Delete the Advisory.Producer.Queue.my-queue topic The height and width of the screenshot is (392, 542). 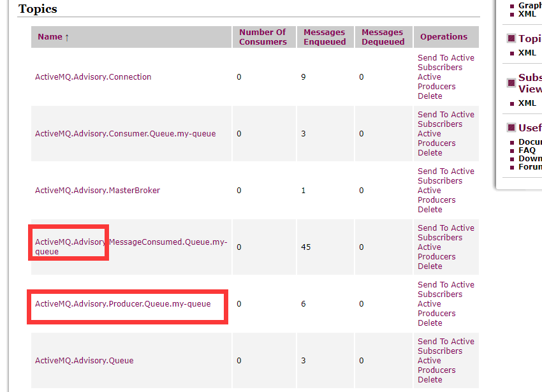pos(430,323)
